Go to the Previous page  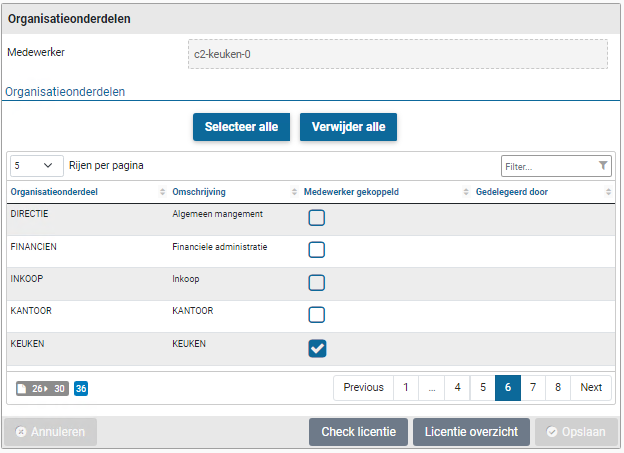point(363,387)
